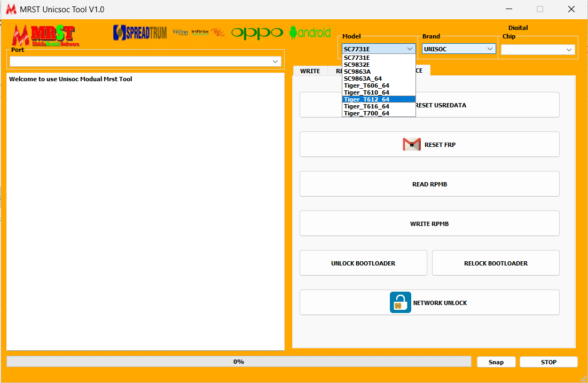Click the Infinix logo in header
588x383 pixels.
coord(200,33)
